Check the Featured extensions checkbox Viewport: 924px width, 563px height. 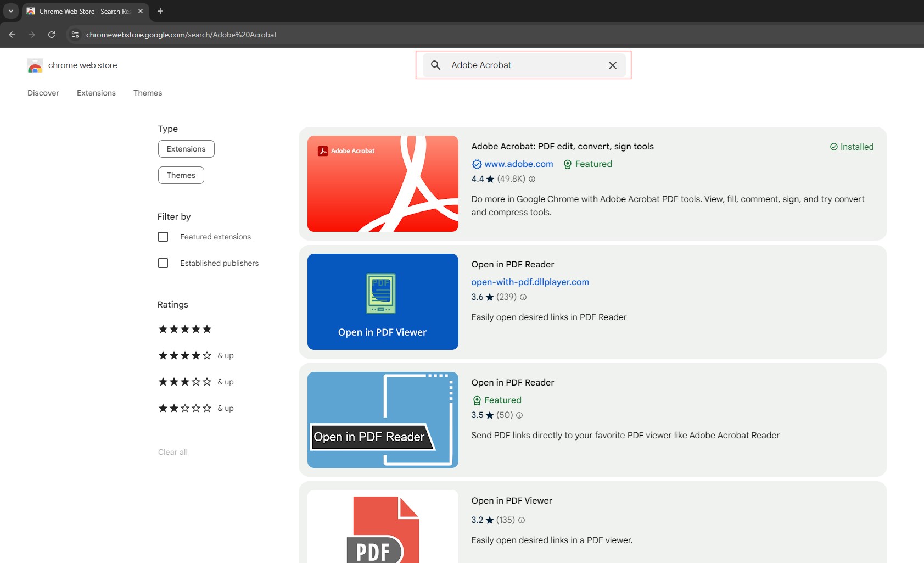pyautogui.click(x=163, y=237)
